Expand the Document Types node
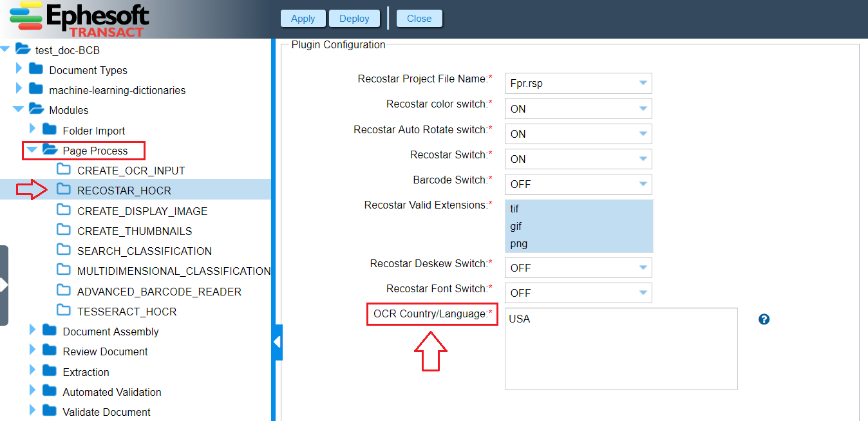Screen dimensions: 868x421 [19, 69]
